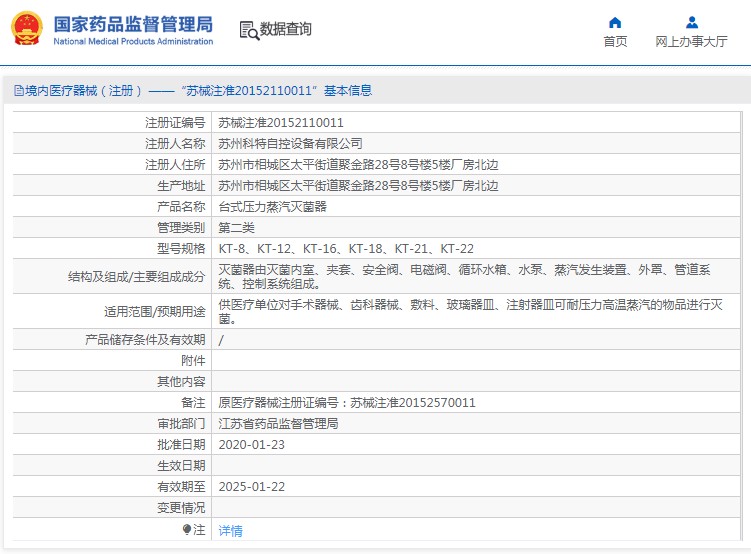
Task: Click the intended use description text
Action: (x=470, y=311)
